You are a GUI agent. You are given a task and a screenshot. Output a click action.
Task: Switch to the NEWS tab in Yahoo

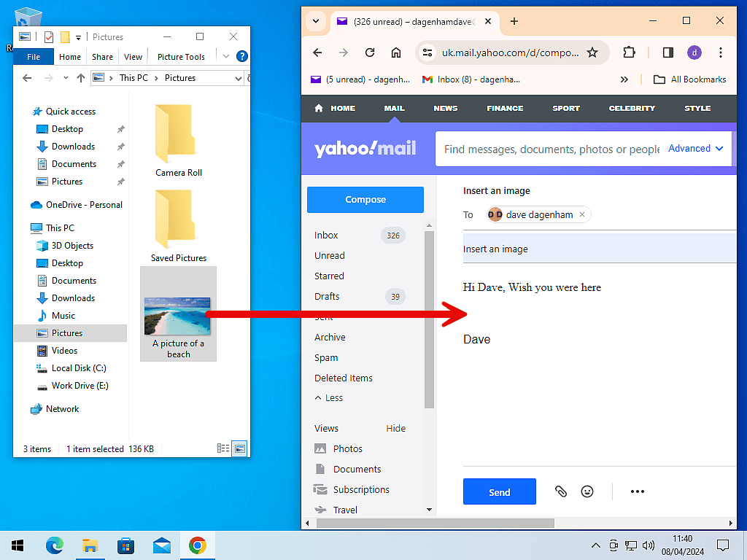pos(445,108)
